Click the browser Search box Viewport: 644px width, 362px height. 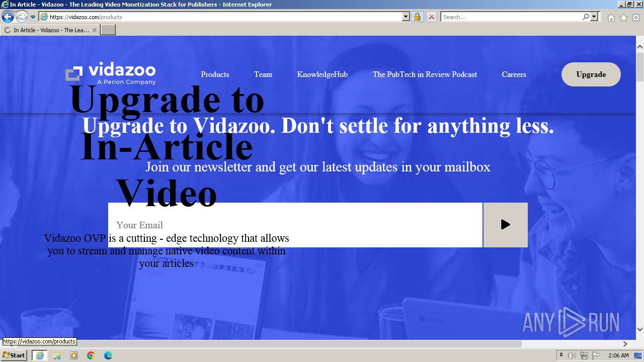(511, 17)
